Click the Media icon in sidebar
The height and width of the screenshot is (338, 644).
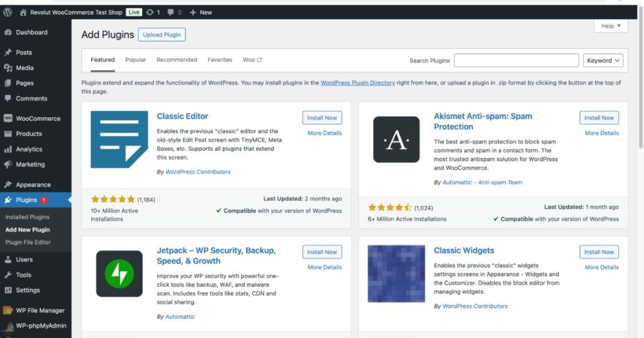point(8,68)
